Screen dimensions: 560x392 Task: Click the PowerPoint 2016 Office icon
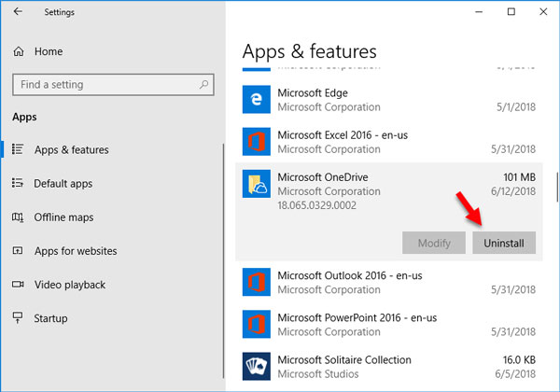[257, 324]
